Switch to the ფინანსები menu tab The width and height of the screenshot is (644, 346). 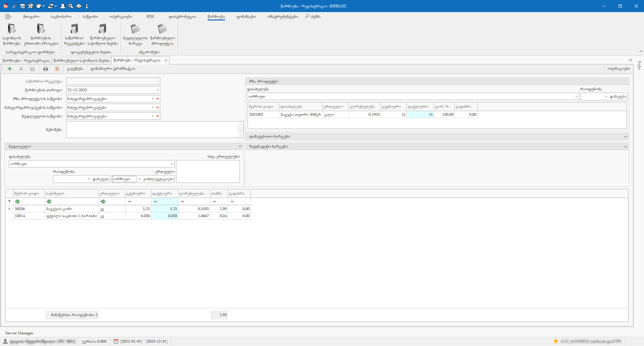tap(246, 16)
